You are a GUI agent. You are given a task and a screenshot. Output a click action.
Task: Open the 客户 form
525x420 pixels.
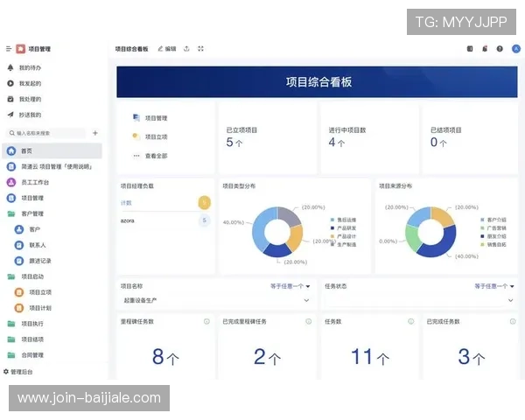tap(27, 229)
